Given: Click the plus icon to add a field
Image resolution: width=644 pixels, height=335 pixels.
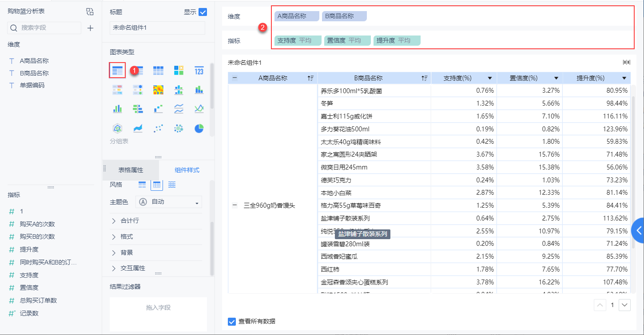Looking at the screenshot, I should (x=90, y=28).
